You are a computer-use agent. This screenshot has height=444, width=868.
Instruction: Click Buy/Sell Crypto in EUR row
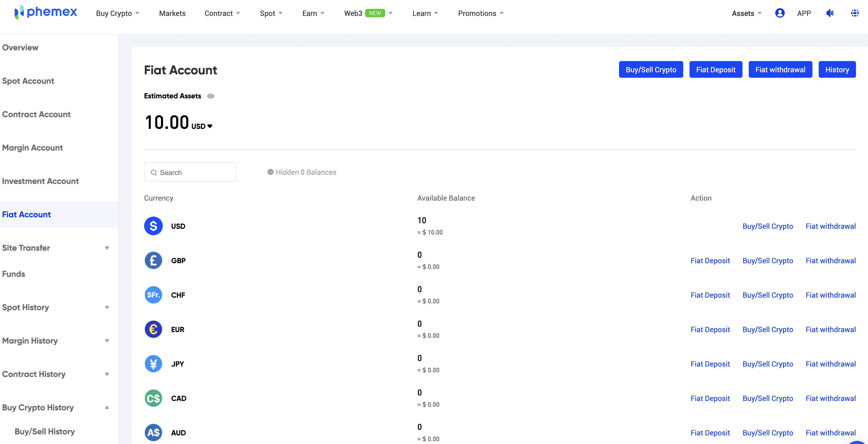pos(768,329)
